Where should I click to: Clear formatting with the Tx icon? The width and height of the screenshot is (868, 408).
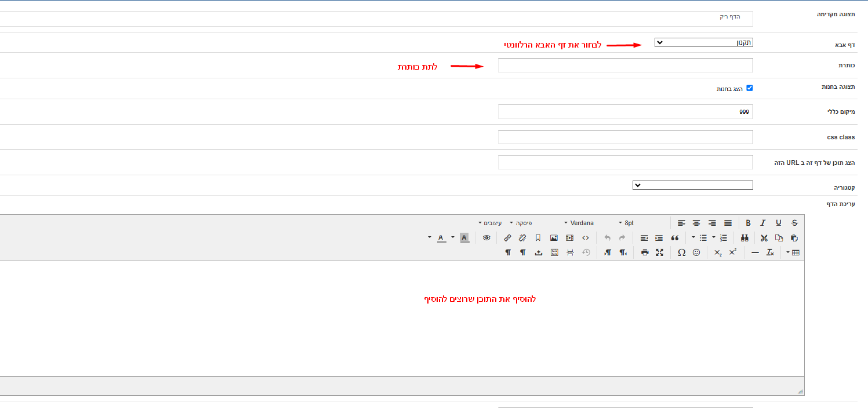coord(770,252)
